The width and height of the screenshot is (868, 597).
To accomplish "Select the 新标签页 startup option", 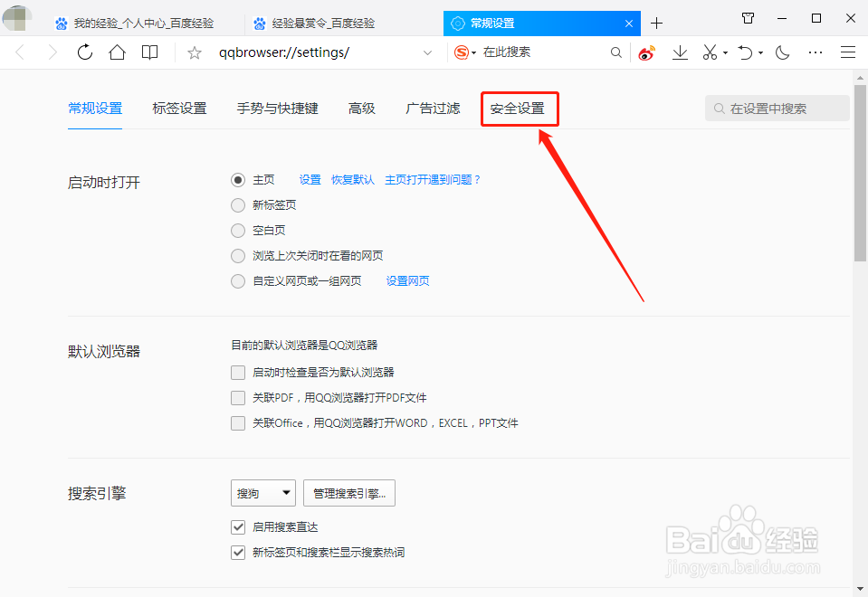I will (238, 205).
